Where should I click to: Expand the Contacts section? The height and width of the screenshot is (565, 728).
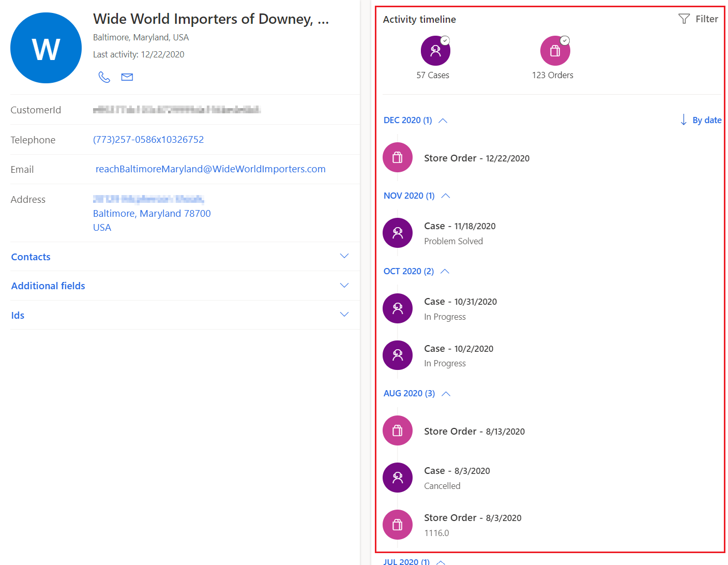pyautogui.click(x=344, y=256)
